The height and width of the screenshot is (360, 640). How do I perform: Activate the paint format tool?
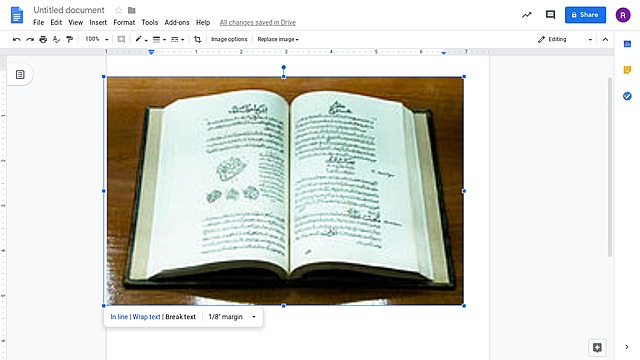(x=69, y=40)
